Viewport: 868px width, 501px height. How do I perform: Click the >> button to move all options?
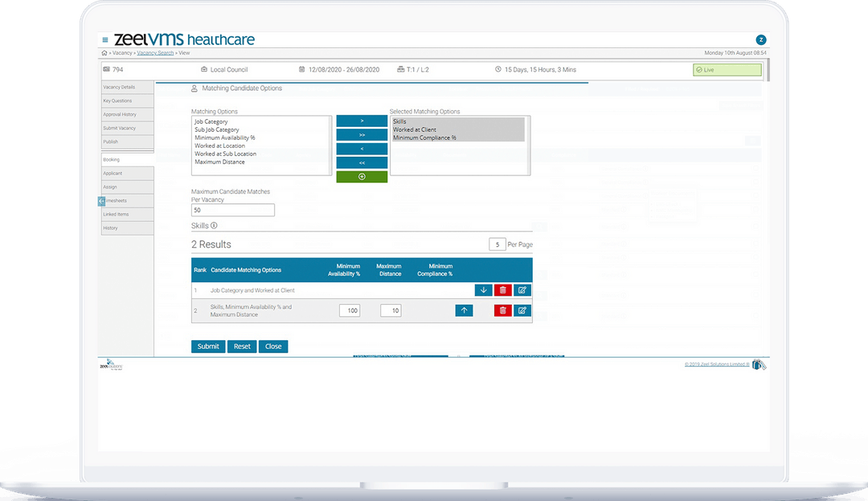pyautogui.click(x=362, y=134)
